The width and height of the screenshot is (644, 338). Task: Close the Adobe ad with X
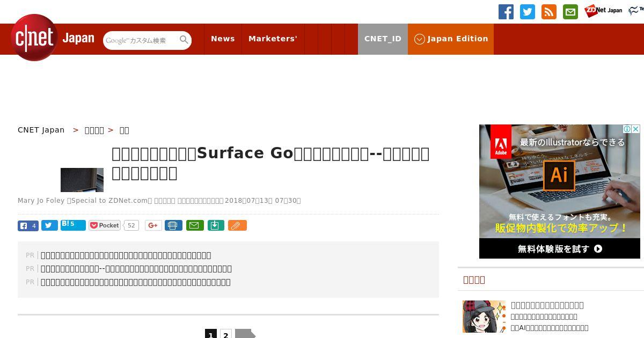coord(635,129)
